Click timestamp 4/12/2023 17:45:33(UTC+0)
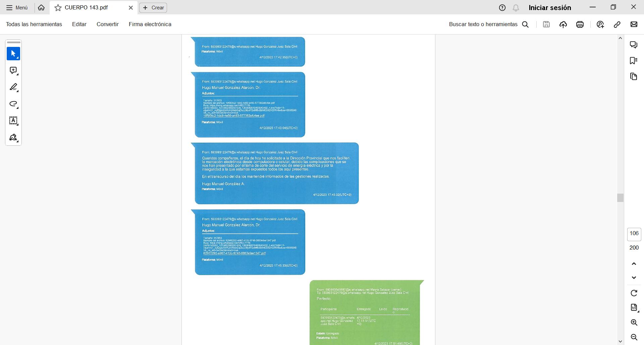 click(x=278, y=266)
